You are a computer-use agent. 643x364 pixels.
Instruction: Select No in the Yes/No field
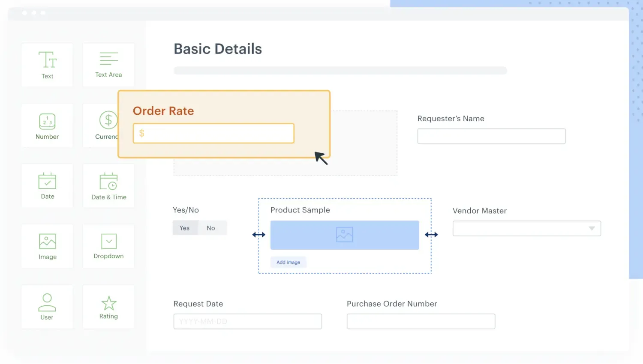click(211, 228)
